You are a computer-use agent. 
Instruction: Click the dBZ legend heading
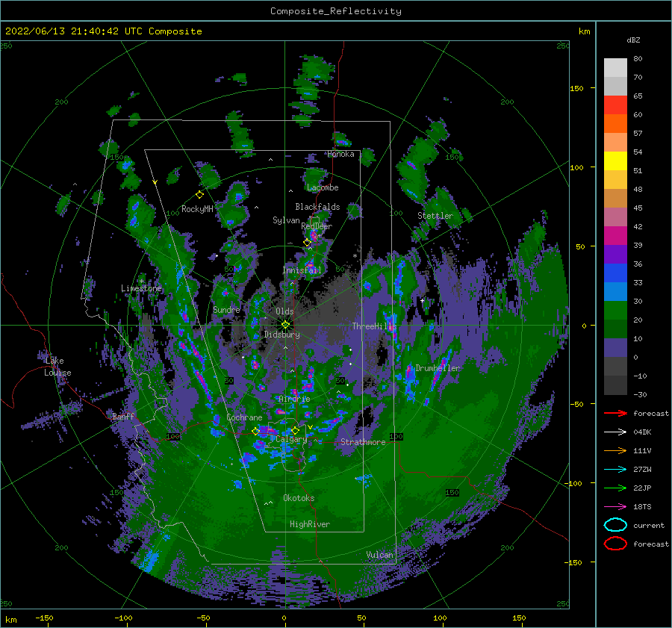pyautogui.click(x=633, y=40)
